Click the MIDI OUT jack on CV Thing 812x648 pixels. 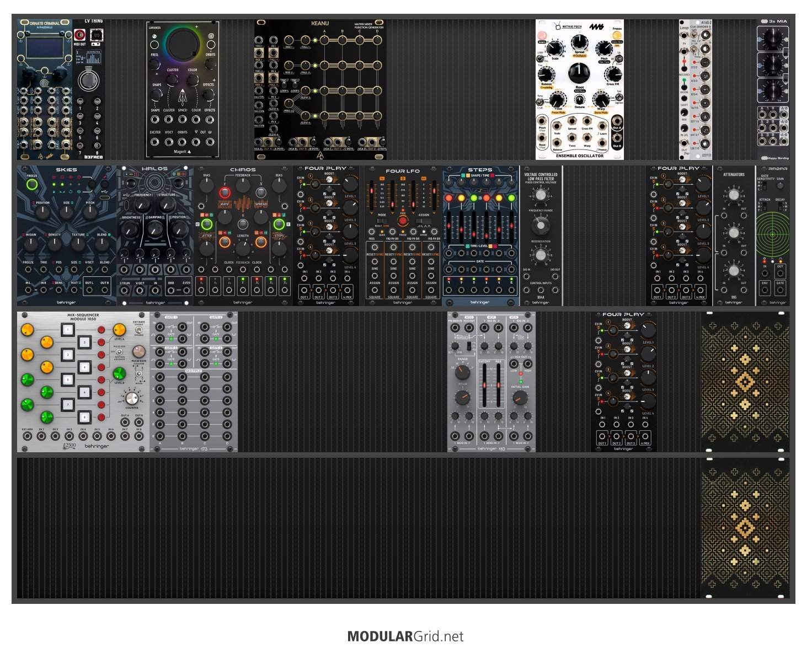(79, 36)
